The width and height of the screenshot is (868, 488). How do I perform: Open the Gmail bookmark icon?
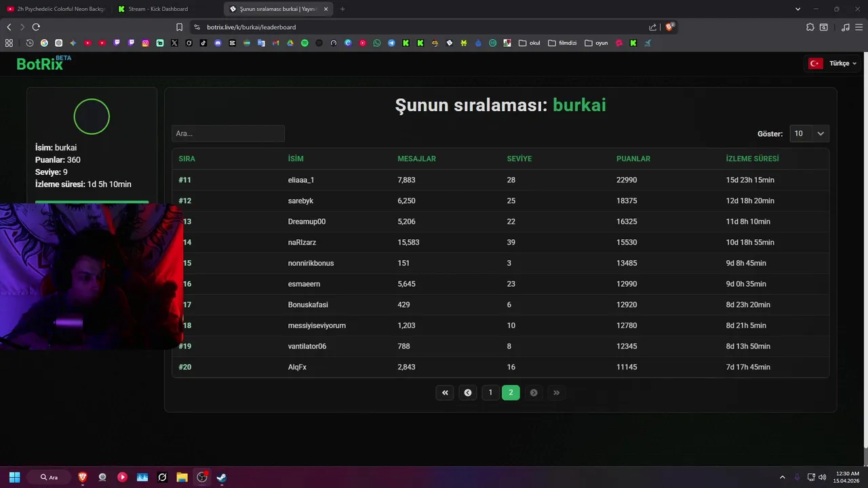point(275,43)
